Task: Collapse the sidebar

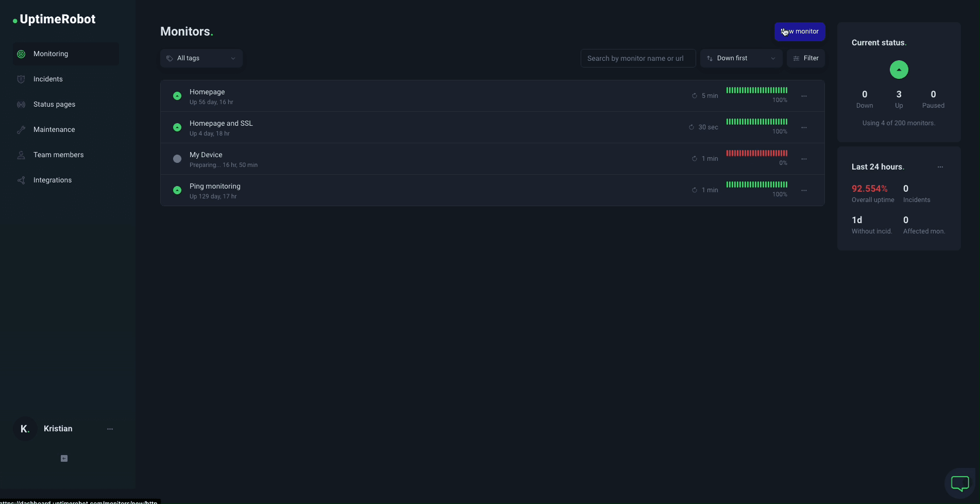Action: (x=64, y=459)
